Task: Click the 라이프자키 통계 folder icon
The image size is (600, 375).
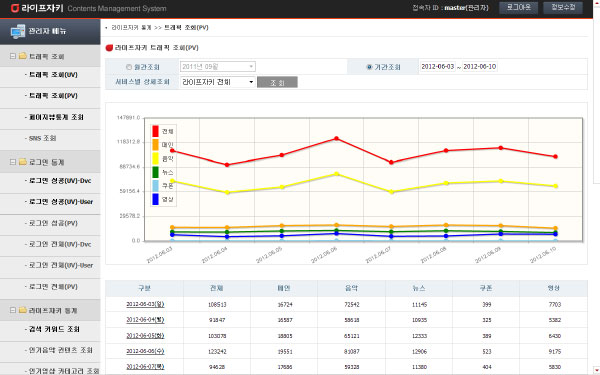Action: [23, 310]
